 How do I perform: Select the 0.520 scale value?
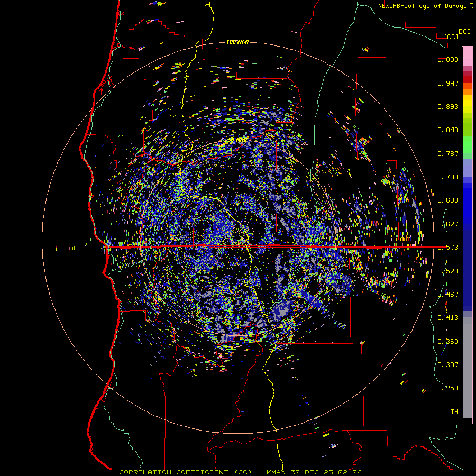(x=448, y=271)
